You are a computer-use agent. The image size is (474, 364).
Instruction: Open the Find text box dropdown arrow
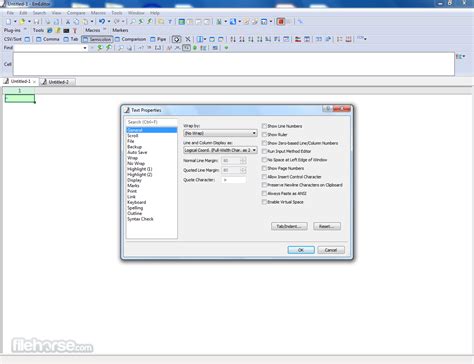point(85,48)
